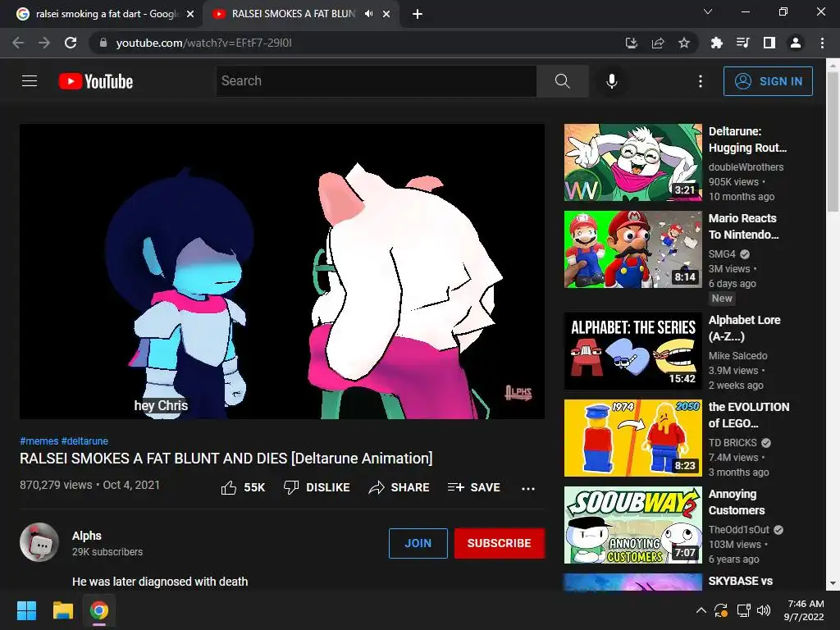The height and width of the screenshot is (630, 840).
Task: Install app icon in address bar
Action: tap(632, 43)
